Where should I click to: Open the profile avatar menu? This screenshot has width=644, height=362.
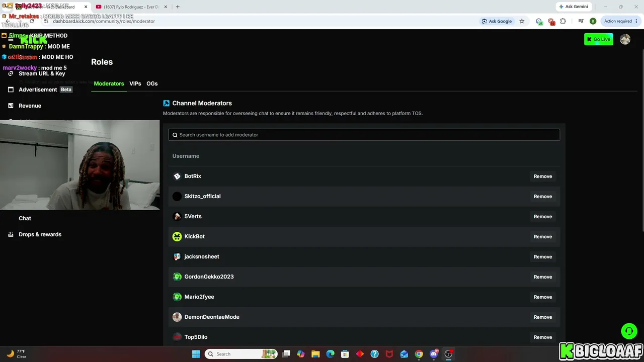[x=625, y=39]
